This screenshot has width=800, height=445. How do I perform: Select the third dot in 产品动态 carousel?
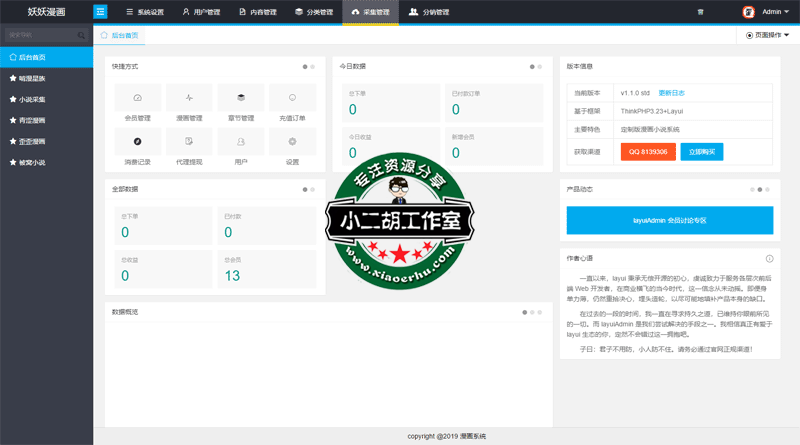click(x=767, y=188)
